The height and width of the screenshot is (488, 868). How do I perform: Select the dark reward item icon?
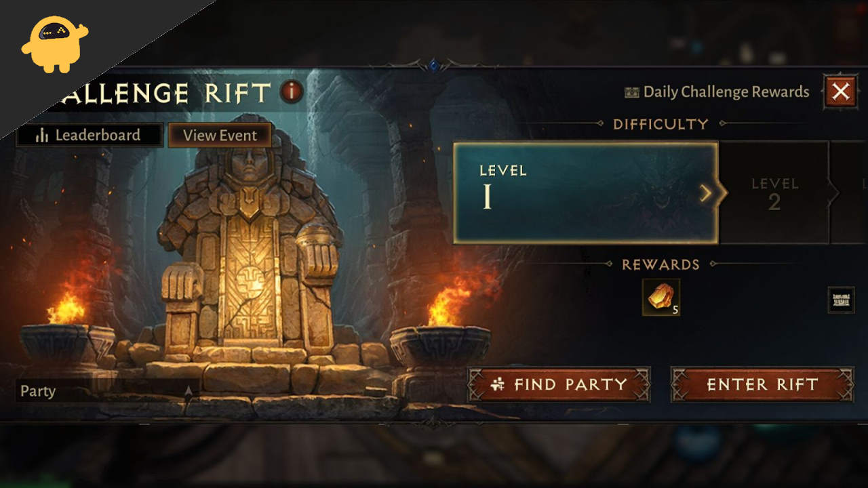[841, 300]
